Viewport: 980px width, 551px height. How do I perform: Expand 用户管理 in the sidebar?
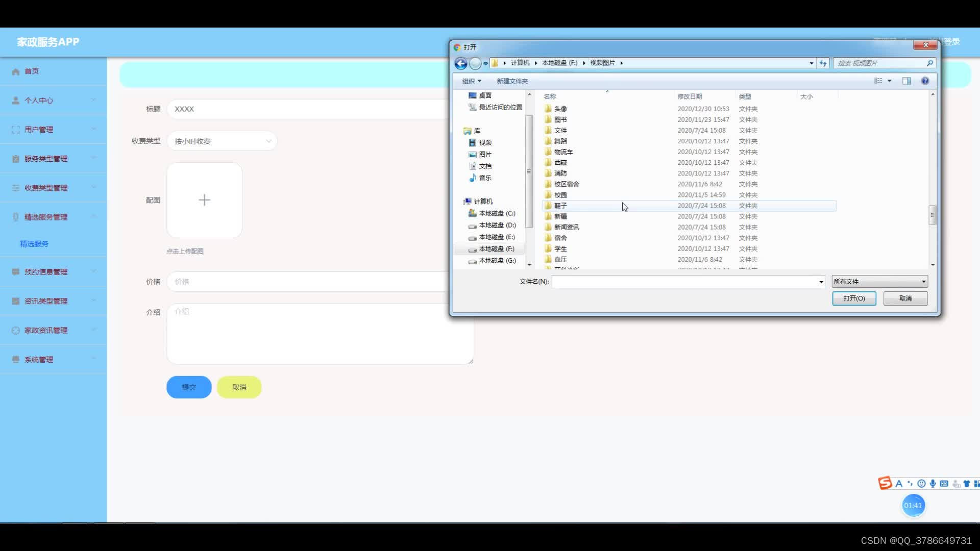(x=54, y=130)
